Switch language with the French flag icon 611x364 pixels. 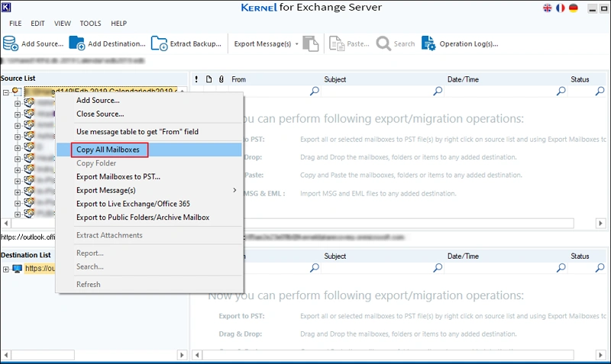pos(561,8)
